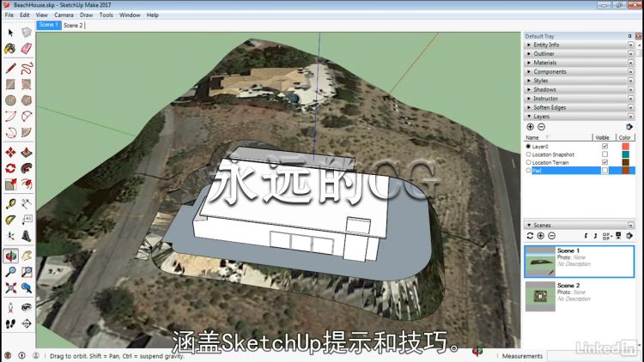Collapse the Scenes panel

pyautogui.click(x=579, y=226)
